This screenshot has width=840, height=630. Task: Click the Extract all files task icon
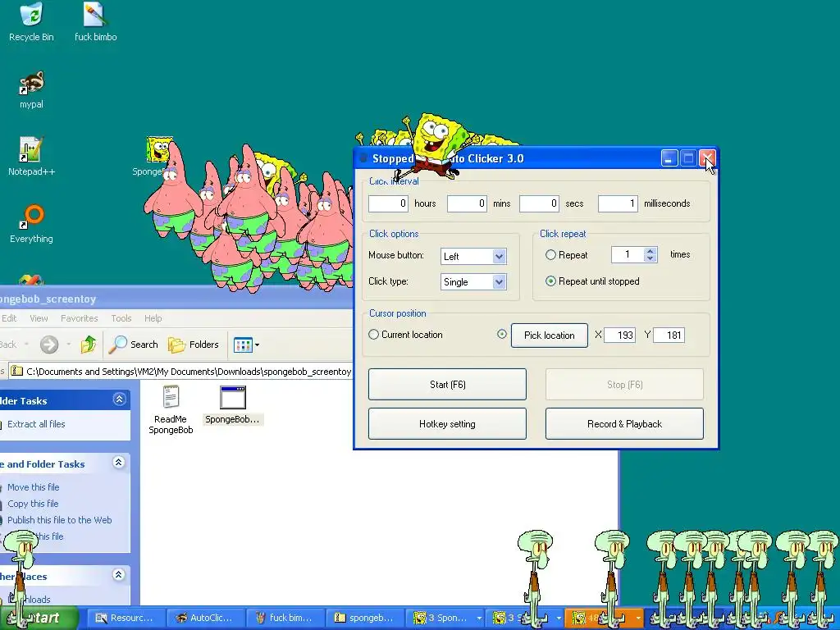pos(2,424)
